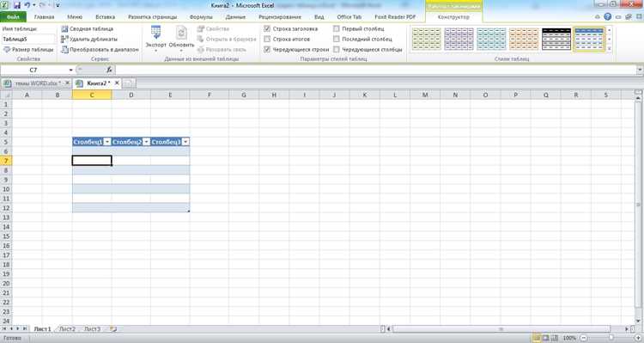Apply the purple table style
The height and width of the screenshot is (343, 644).
point(459,39)
